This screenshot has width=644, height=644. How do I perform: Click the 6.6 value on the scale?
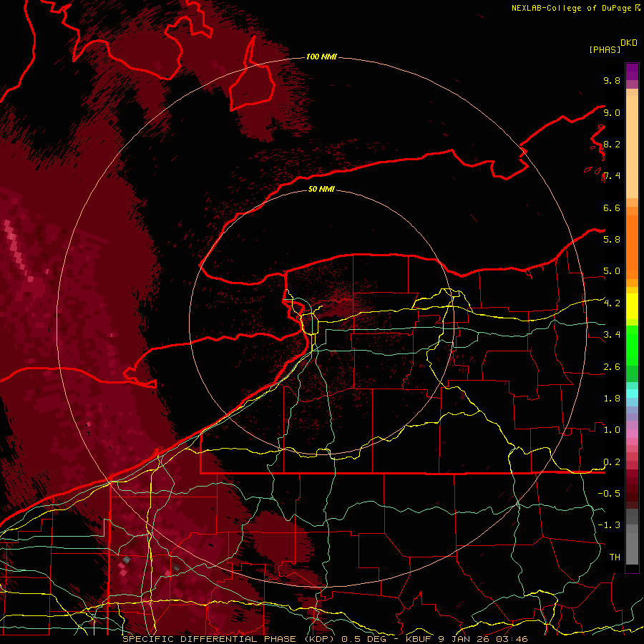(612, 208)
